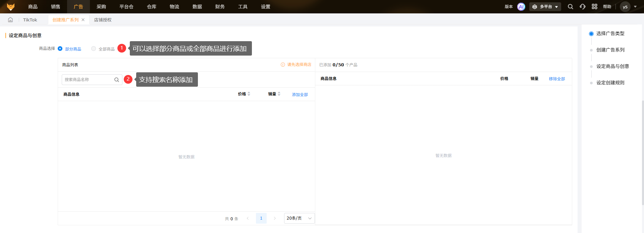Click the search icon in product name box
This screenshot has width=644, height=233.
pyautogui.click(x=116, y=80)
